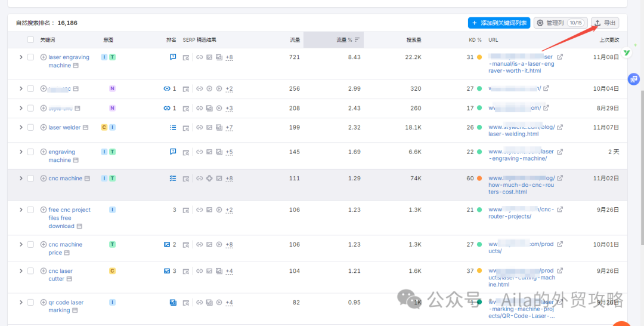The image size is (644, 326).
Task: Sort by the 流量 % column header
Action: (x=344, y=40)
